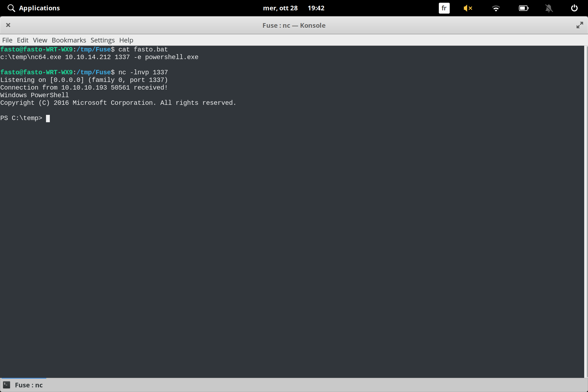This screenshot has height=392, width=588.
Task: Open the Settings menu
Action: coord(102,40)
